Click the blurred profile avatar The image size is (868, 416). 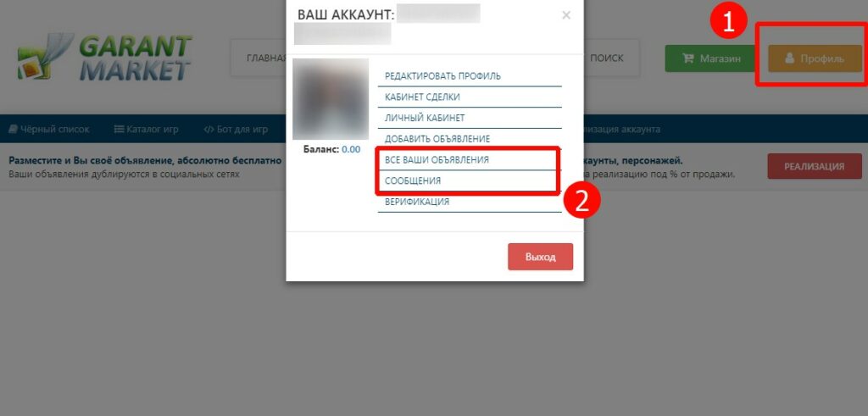(x=331, y=99)
